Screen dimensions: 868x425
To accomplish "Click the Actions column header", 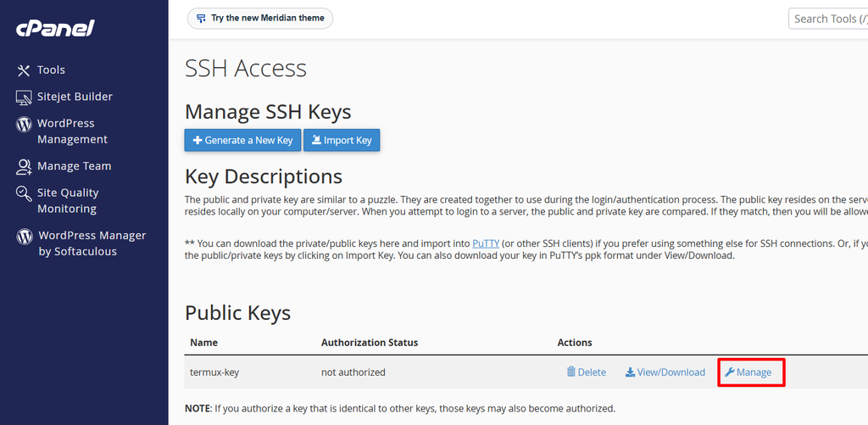I will click(575, 343).
